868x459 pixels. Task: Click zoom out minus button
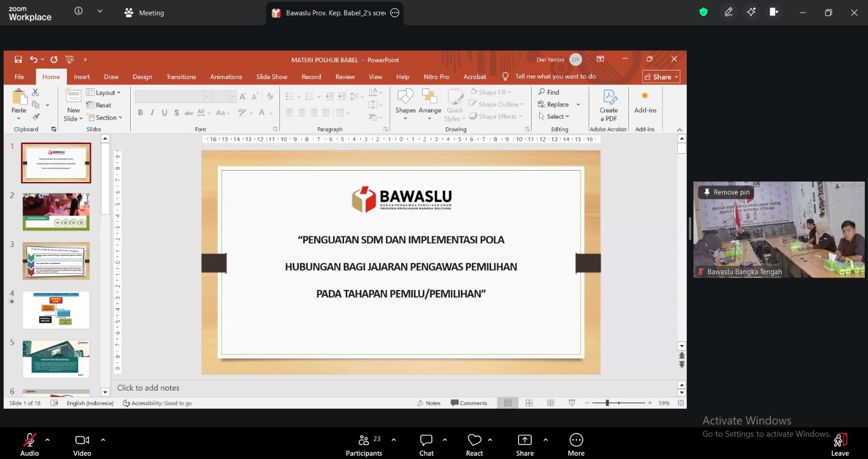[x=587, y=403]
